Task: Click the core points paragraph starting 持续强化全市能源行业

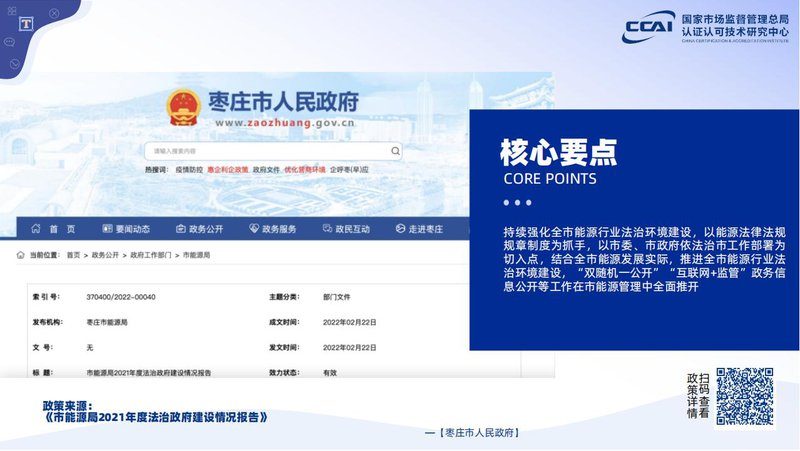Action: click(644, 259)
